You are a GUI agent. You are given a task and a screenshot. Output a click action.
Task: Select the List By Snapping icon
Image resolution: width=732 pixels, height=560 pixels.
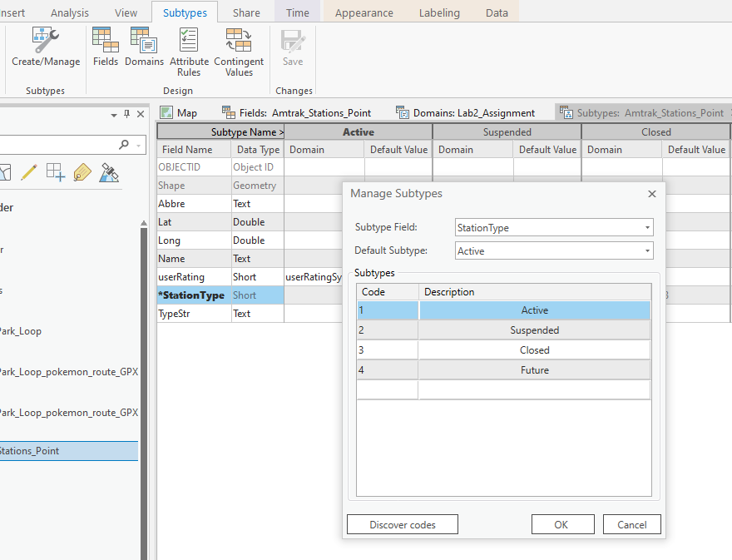[x=56, y=172]
